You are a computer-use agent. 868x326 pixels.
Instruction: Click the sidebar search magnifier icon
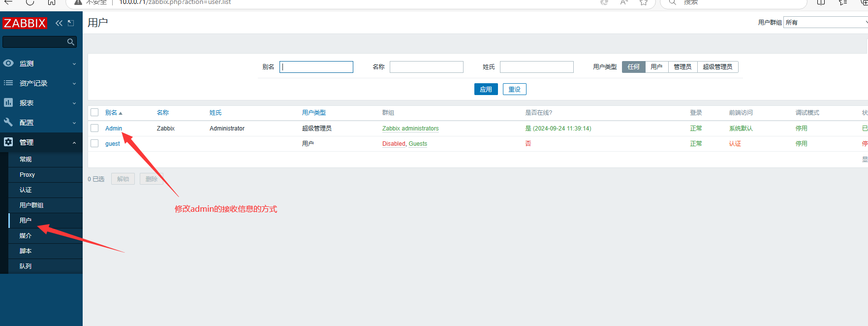(71, 42)
